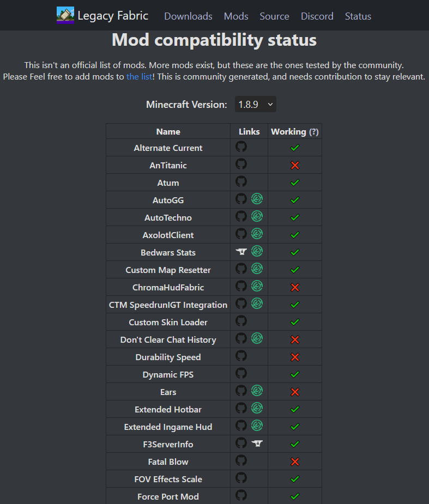Screen dimensions: 429x504
Task: Go to the Mods navigation item
Action: 236,16
